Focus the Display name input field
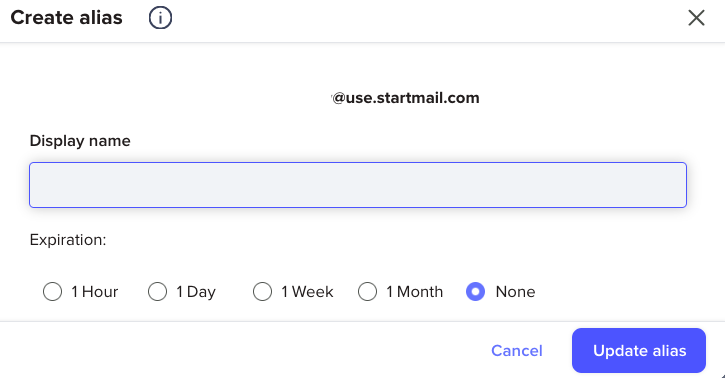The width and height of the screenshot is (725, 378). click(x=358, y=185)
